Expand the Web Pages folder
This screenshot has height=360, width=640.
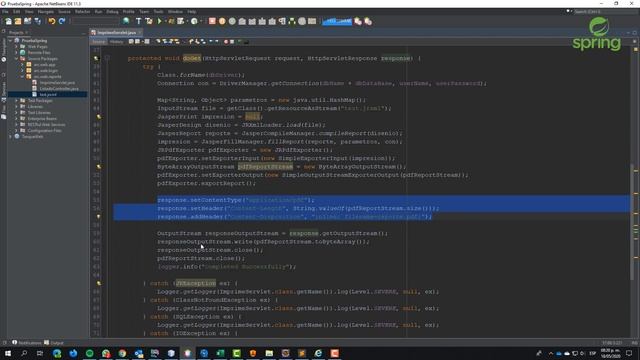coord(16,47)
